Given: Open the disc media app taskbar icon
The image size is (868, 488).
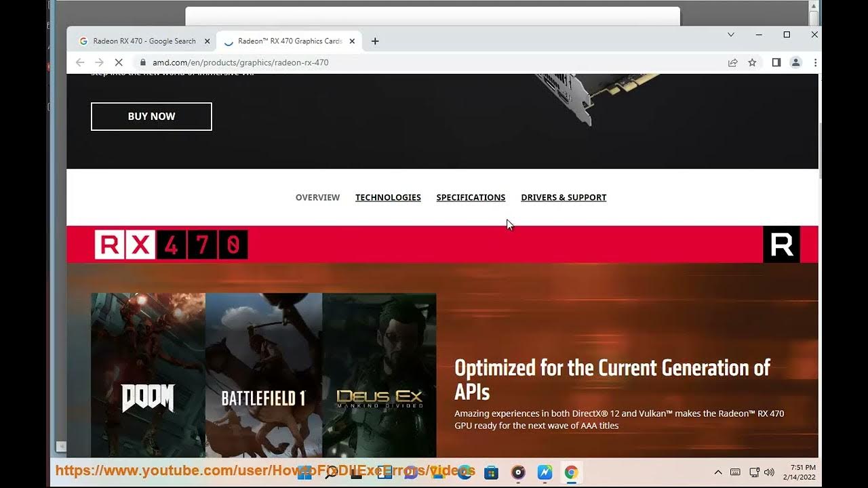Looking at the screenshot, I should point(518,472).
